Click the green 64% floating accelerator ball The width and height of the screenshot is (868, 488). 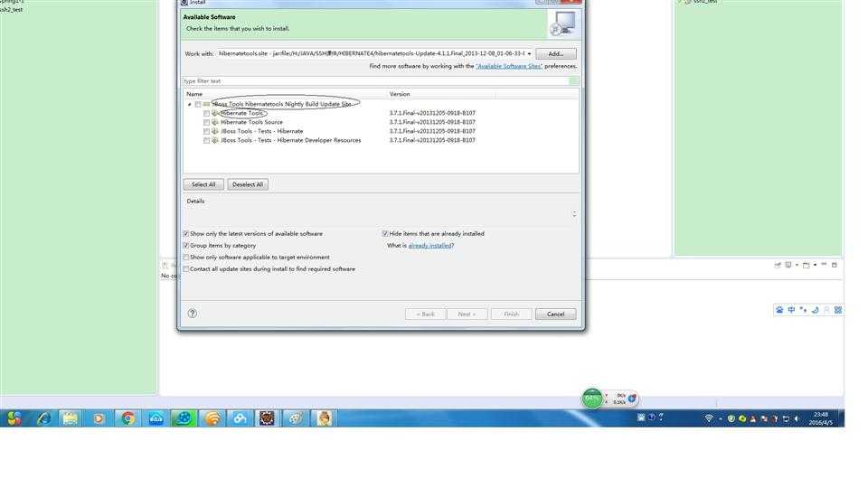(591, 399)
